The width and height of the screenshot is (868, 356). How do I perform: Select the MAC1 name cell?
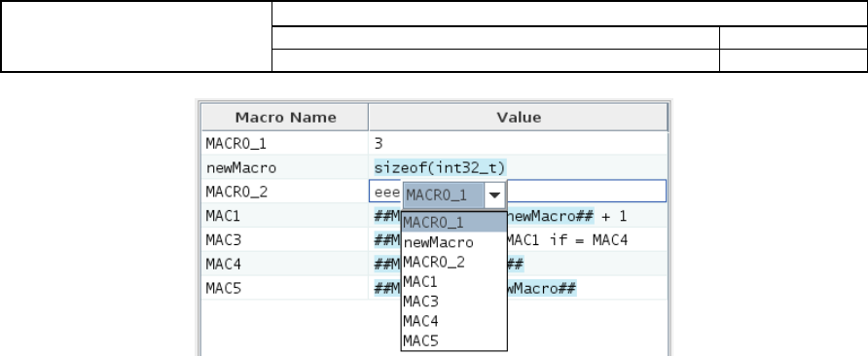[285, 216]
